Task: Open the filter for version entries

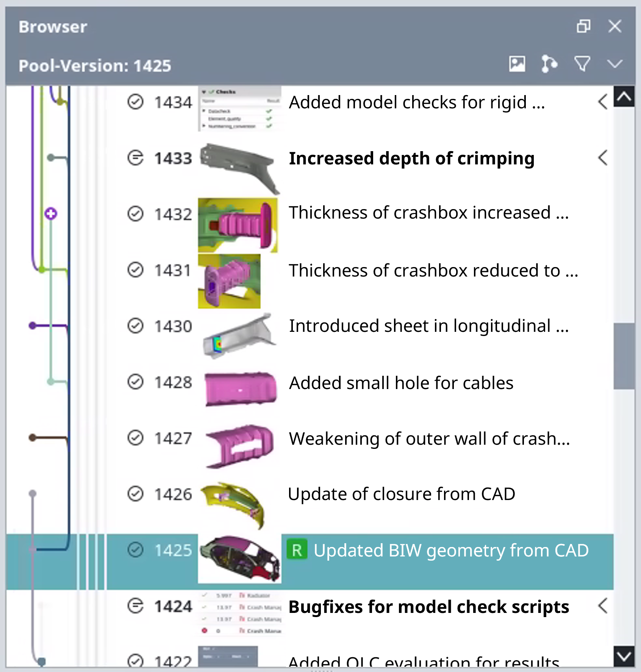Action: coord(582,64)
